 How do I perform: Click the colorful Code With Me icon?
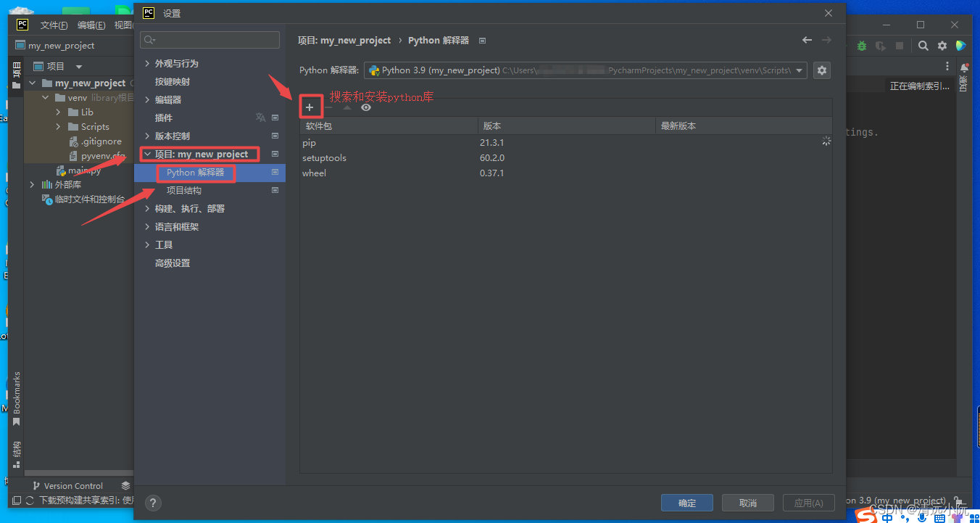tap(961, 46)
